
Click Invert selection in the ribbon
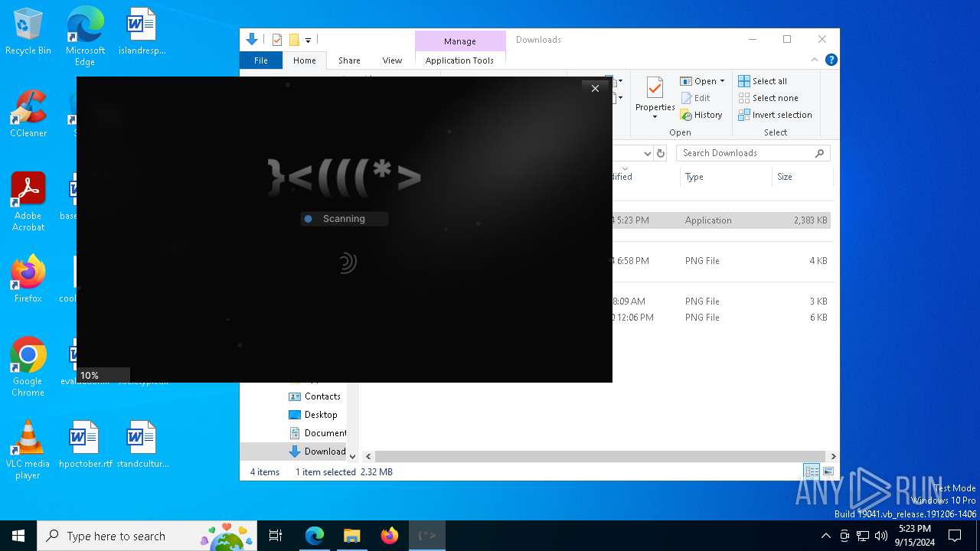point(775,115)
